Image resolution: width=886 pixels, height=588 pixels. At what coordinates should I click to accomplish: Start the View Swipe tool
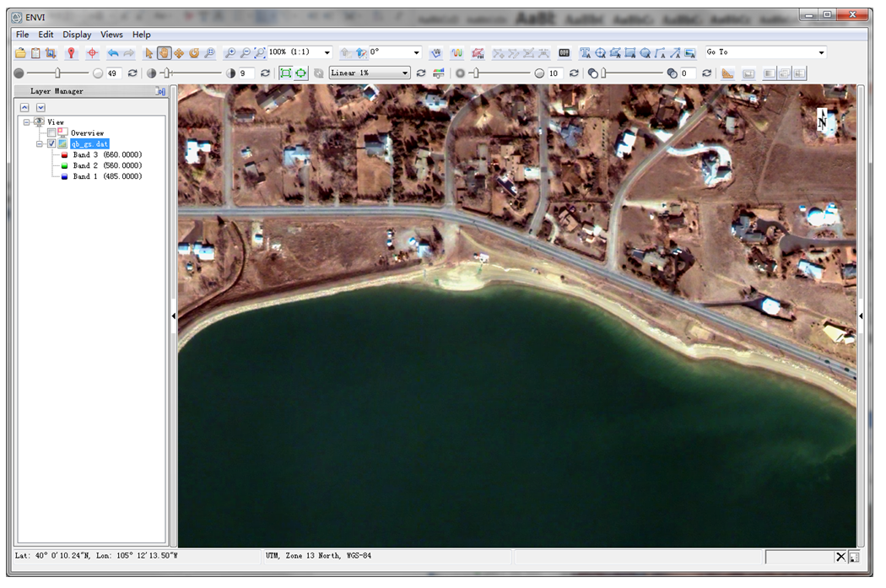coord(799,73)
